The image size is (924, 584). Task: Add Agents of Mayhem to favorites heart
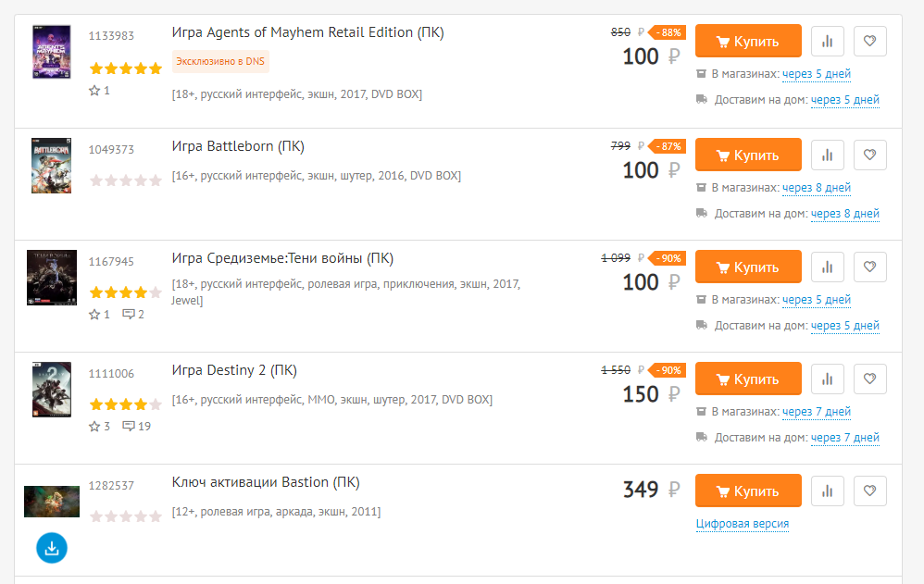click(869, 42)
